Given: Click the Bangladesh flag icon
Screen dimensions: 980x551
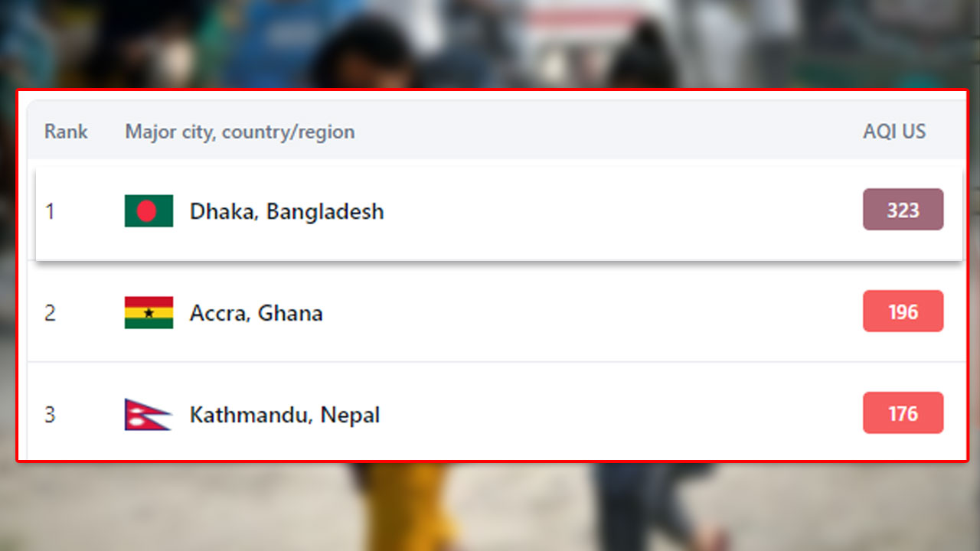Looking at the screenshot, I should click(149, 211).
